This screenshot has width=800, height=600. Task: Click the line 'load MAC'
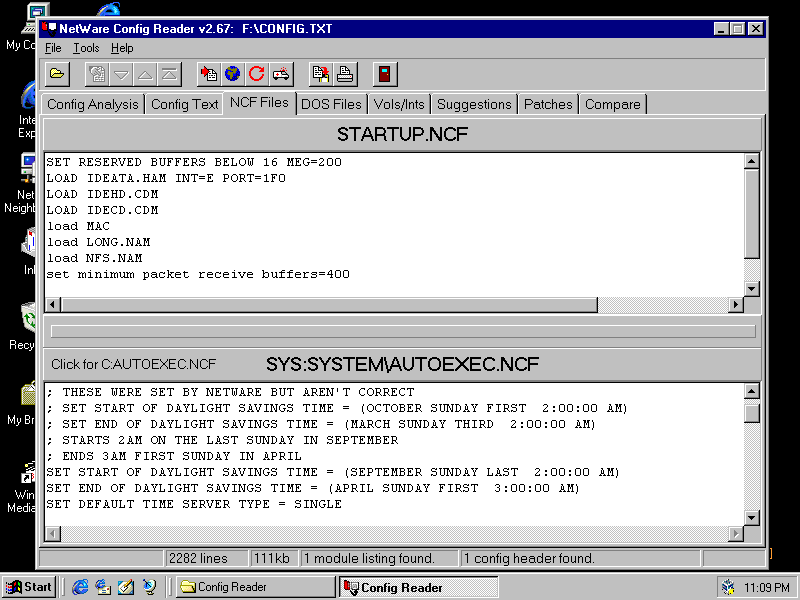[78, 226]
